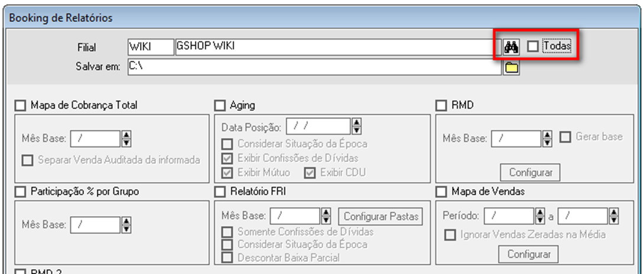Toggle Exibir Confissões de Dívidas checkbox
644x274 pixels.
point(227,159)
